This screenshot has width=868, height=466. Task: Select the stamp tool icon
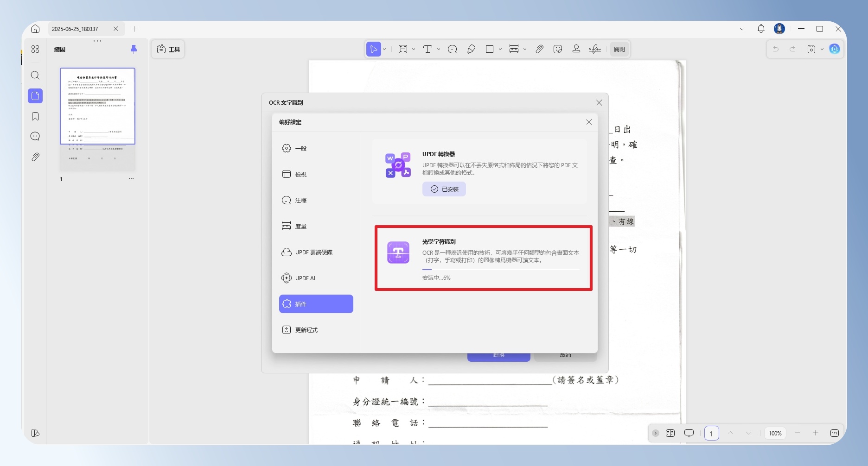[x=576, y=49]
